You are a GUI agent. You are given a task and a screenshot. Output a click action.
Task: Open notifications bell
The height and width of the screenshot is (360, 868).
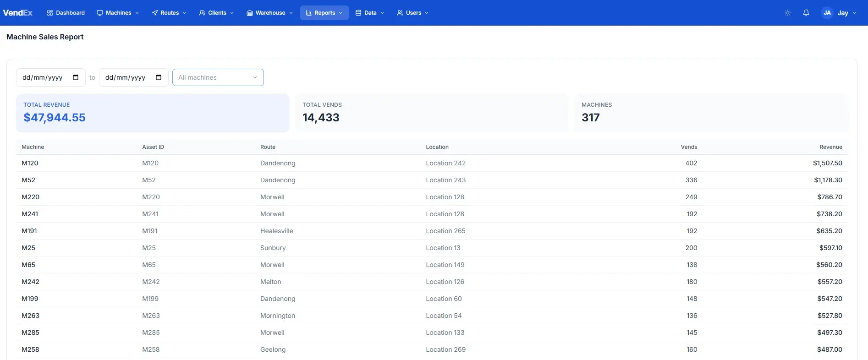pyautogui.click(x=806, y=13)
